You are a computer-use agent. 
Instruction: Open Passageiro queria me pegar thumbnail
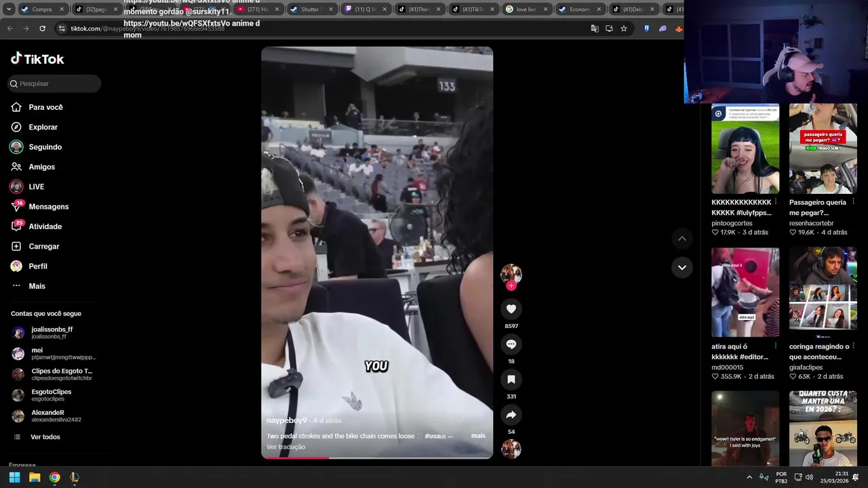[823, 148]
